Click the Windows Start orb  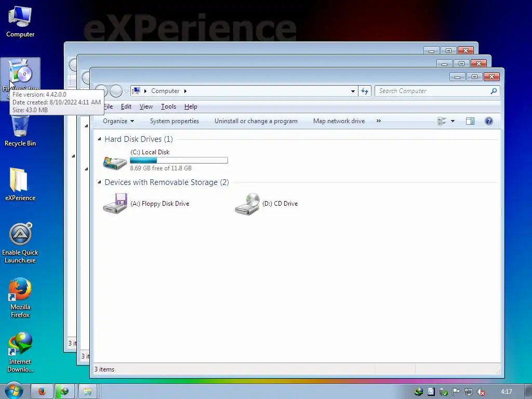[14, 391]
